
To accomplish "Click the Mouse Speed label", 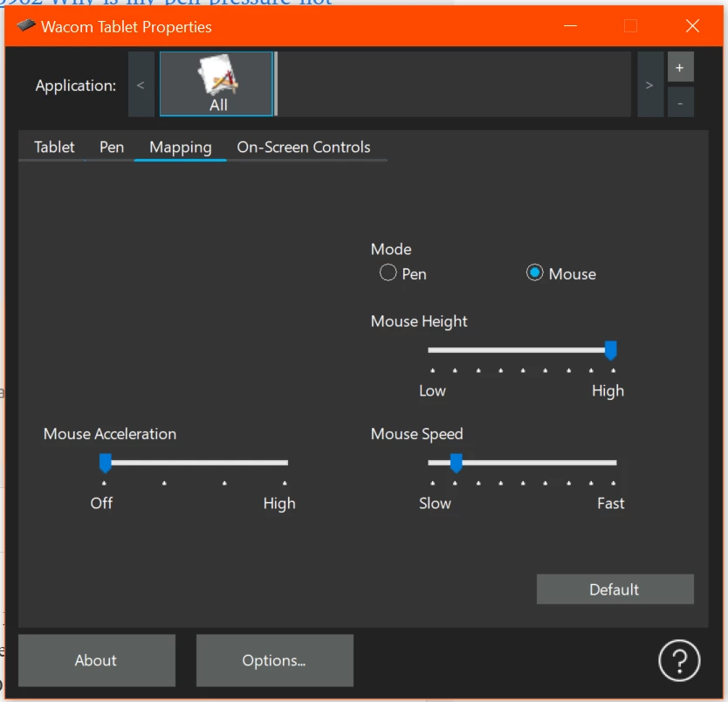I will click(x=417, y=434).
